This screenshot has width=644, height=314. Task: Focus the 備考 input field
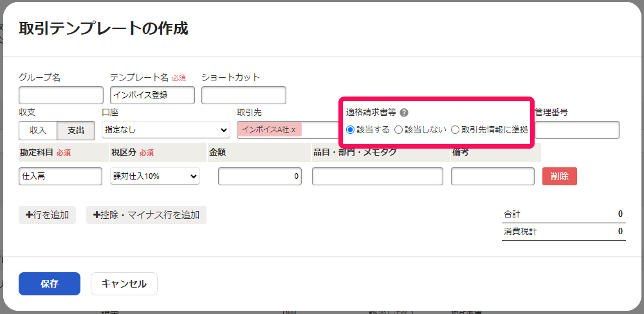[493, 176]
